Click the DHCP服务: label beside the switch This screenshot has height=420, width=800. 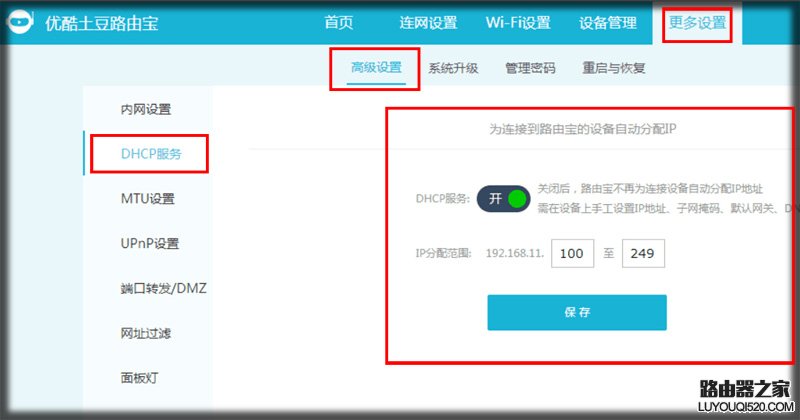click(442, 199)
